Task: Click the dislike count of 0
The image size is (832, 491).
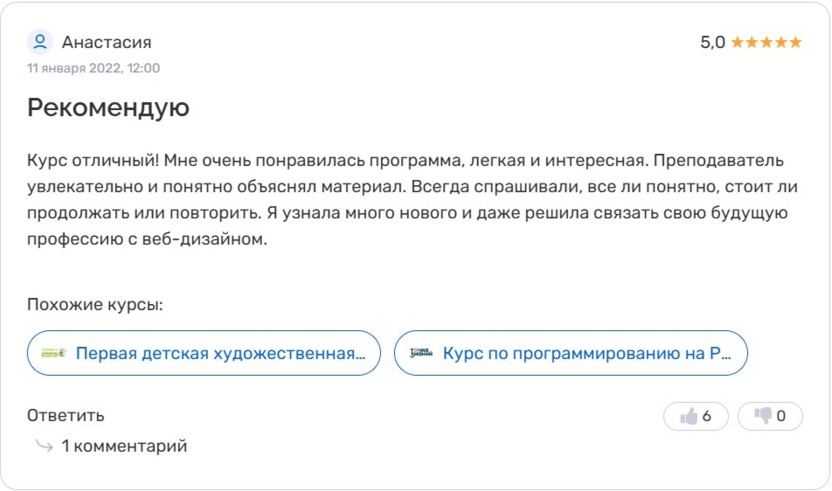Action: tap(781, 416)
